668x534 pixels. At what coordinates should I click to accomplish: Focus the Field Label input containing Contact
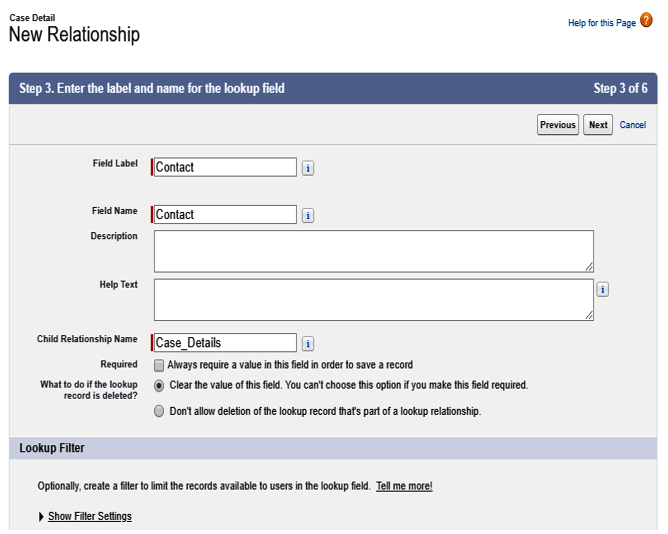(x=225, y=167)
